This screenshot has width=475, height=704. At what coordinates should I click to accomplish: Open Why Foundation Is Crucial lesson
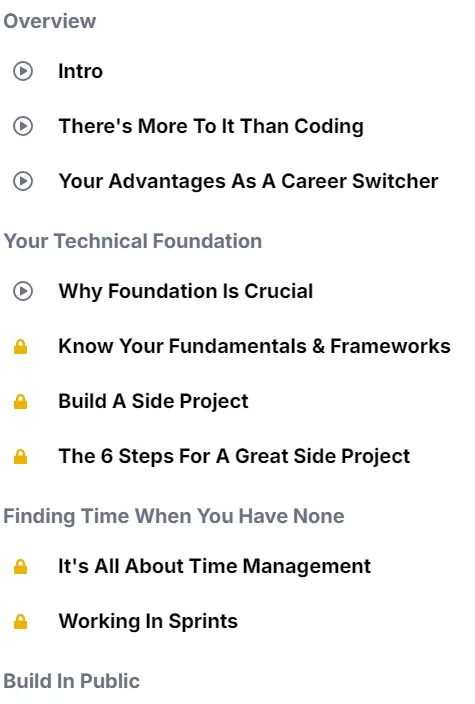pyautogui.click(x=186, y=291)
